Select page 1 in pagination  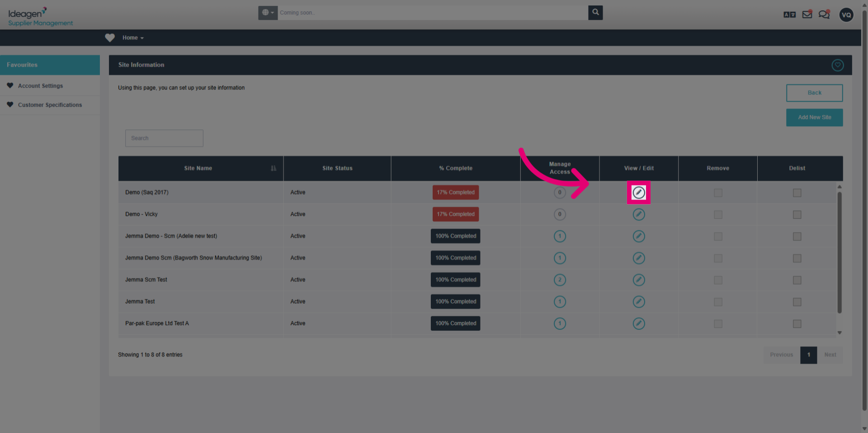click(808, 355)
